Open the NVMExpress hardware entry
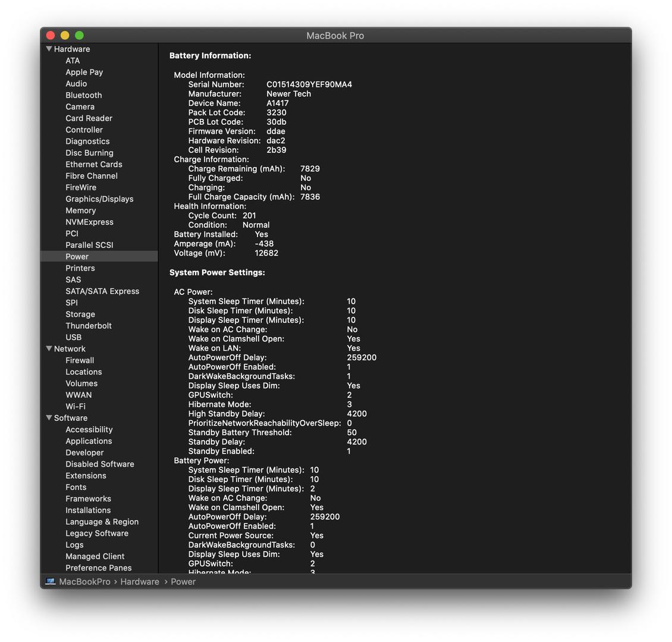672x642 pixels. point(89,222)
